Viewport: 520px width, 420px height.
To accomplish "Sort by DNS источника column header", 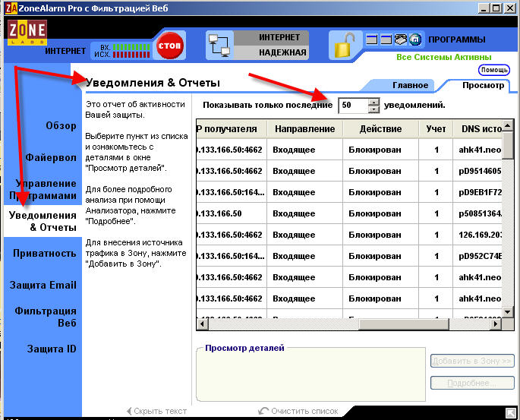I will [478, 128].
